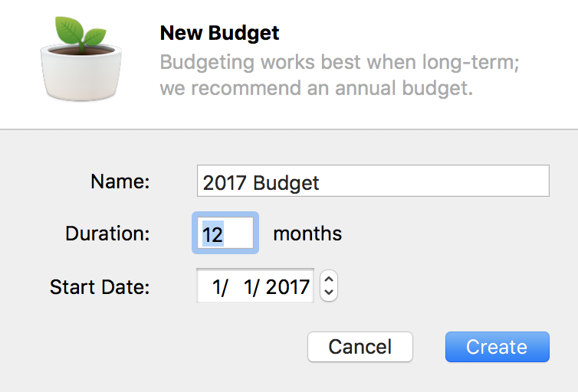
Task: Place cursor after the word Budget in Name
Action: coord(320,183)
